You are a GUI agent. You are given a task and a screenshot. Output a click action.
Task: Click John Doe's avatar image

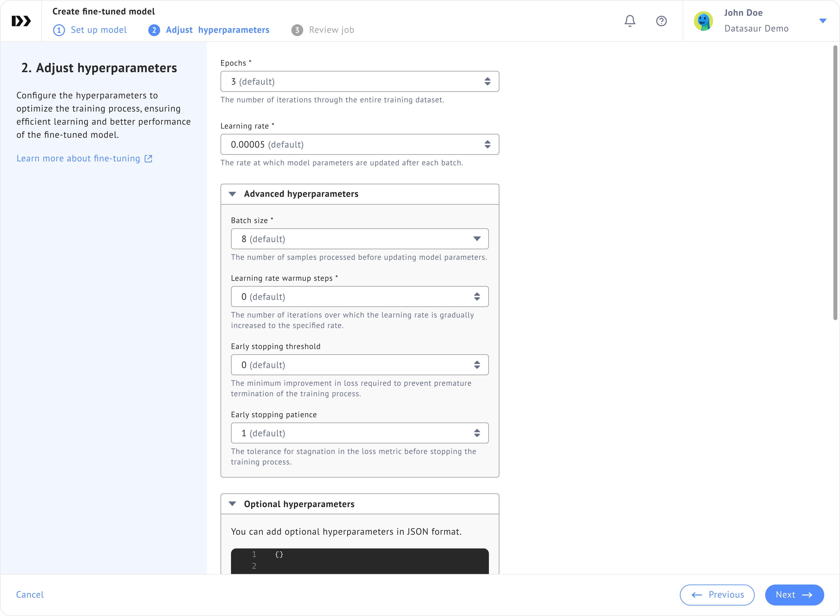coord(703,21)
